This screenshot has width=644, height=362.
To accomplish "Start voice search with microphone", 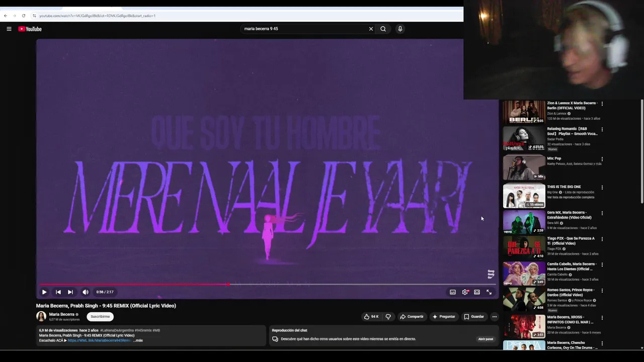I will tap(400, 29).
